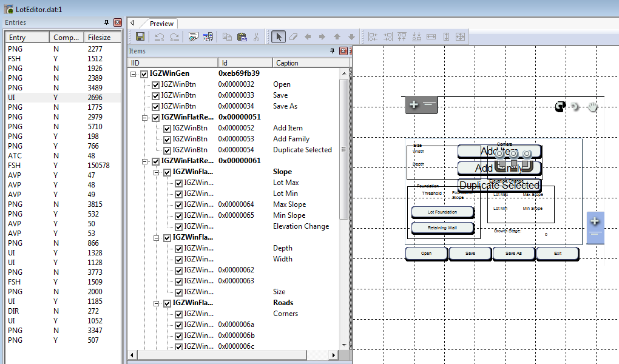Click the vertical scrollbar thumb in Items
Viewport: 619px width, 364px height.
[x=344, y=149]
